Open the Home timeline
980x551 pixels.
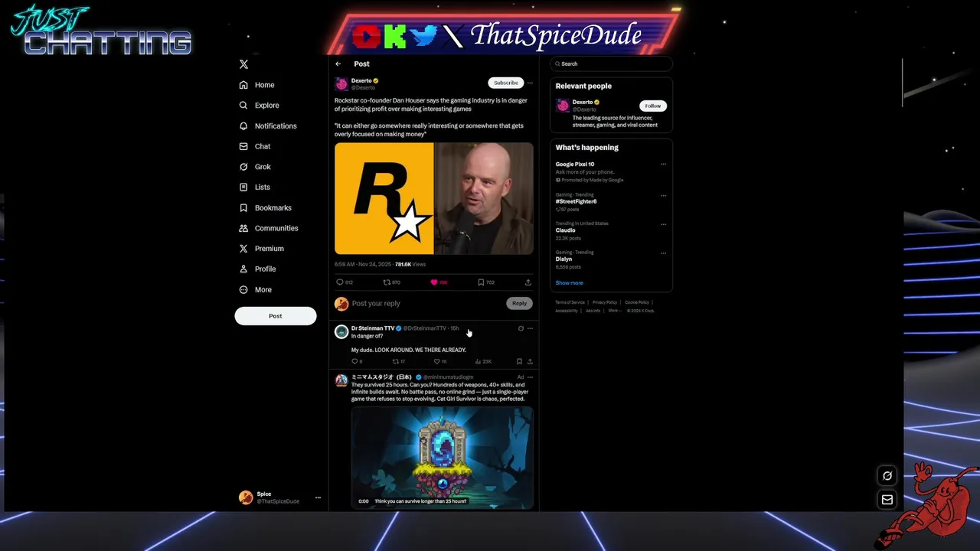(x=256, y=85)
